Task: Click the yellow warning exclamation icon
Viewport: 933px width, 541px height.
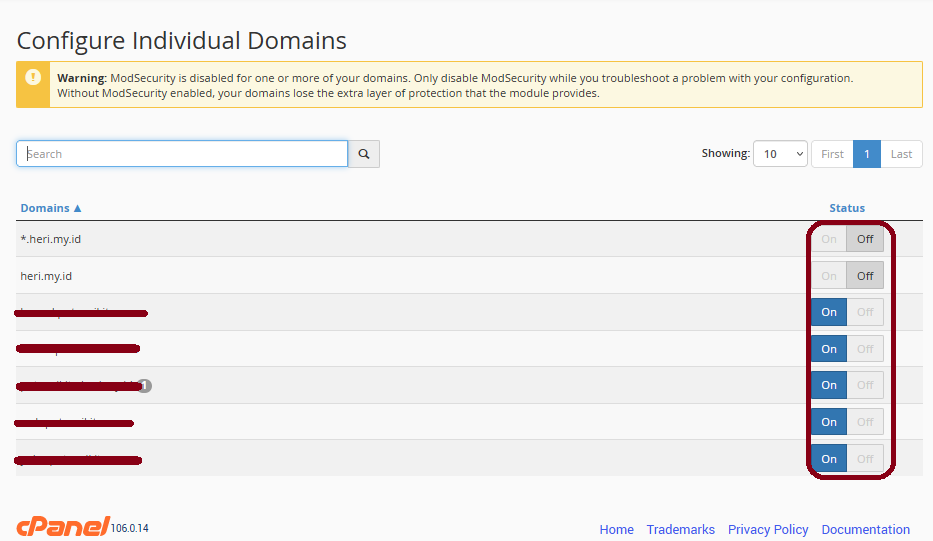Action: [x=34, y=77]
